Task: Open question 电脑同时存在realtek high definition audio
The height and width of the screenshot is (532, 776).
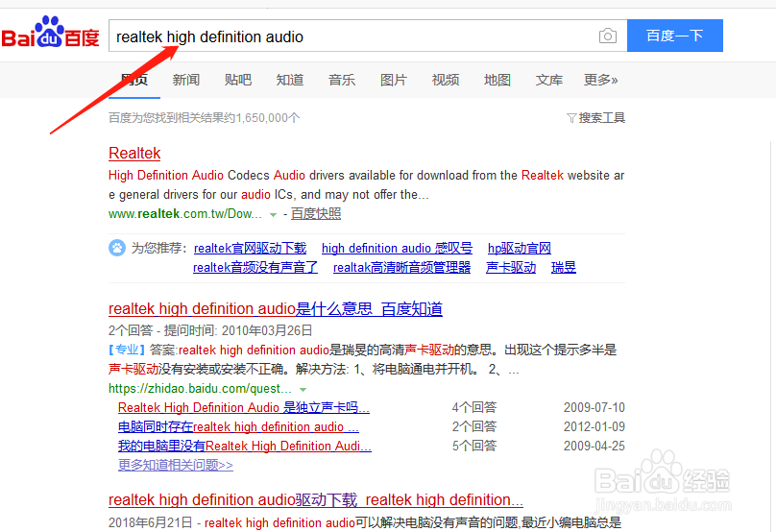Action: pyautogui.click(x=238, y=426)
